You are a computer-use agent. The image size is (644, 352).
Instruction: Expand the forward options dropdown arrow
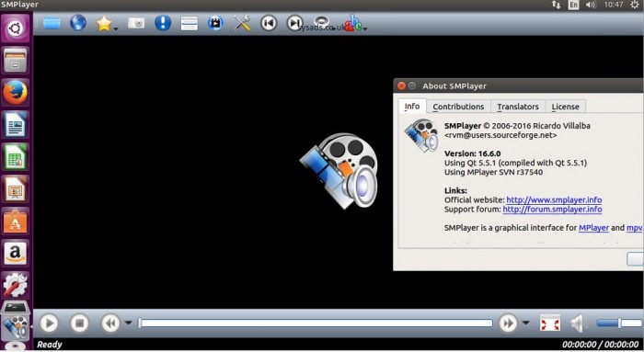[525, 323]
